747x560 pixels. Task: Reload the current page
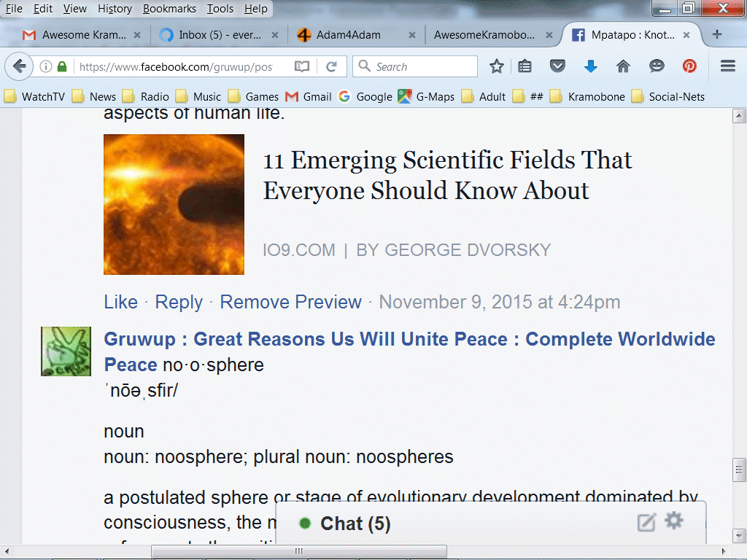[332, 66]
